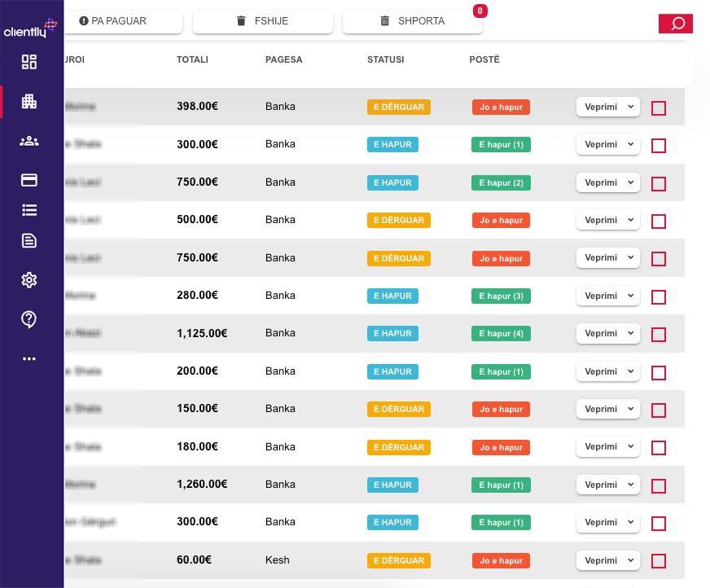Click the red search magnifier button
The width and height of the screenshot is (710, 588).
676,24
